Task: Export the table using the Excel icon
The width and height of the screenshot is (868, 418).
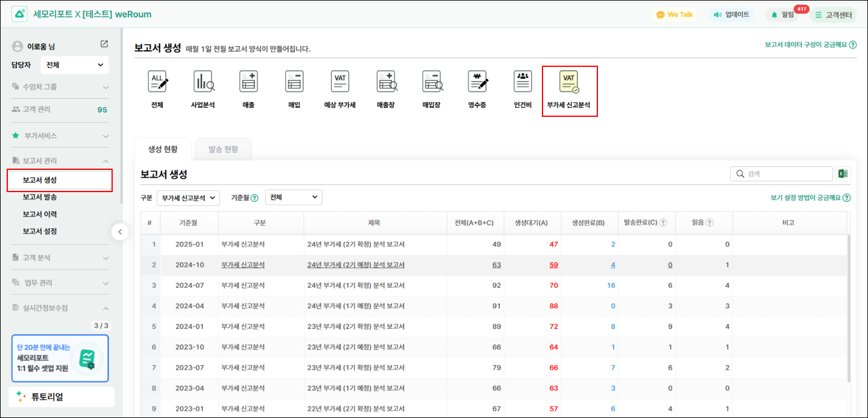Action: [843, 174]
